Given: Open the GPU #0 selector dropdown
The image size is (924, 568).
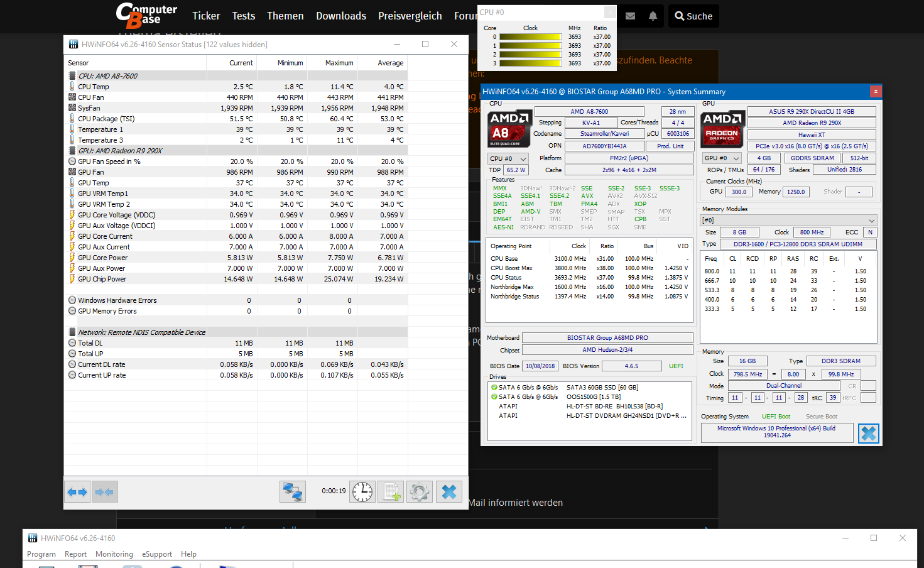Looking at the screenshot, I should [x=722, y=158].
